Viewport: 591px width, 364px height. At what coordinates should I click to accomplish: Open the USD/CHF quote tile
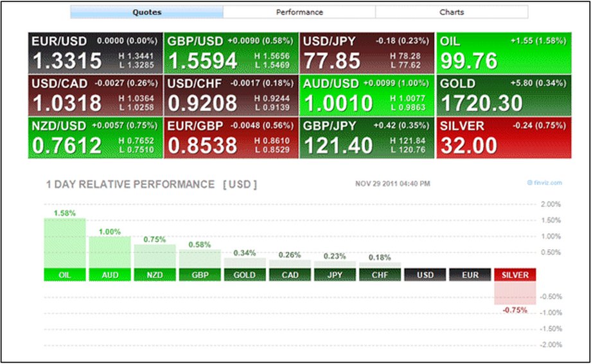click(231, 95)
